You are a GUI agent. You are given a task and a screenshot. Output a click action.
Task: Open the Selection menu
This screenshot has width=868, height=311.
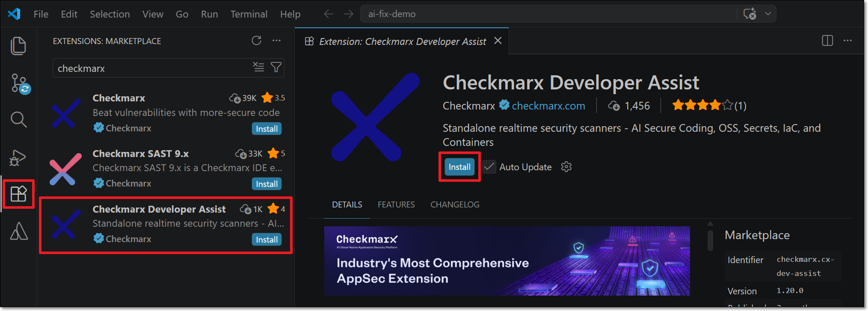point(110,14)
